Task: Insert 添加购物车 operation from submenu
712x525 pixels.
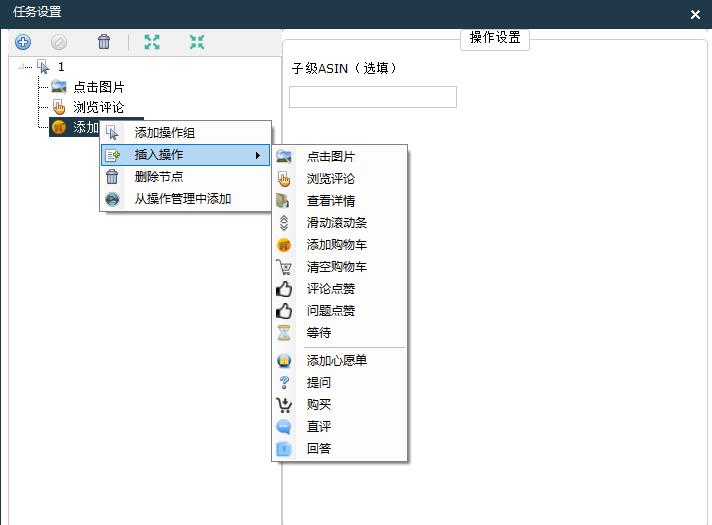Action: point(340,245)
